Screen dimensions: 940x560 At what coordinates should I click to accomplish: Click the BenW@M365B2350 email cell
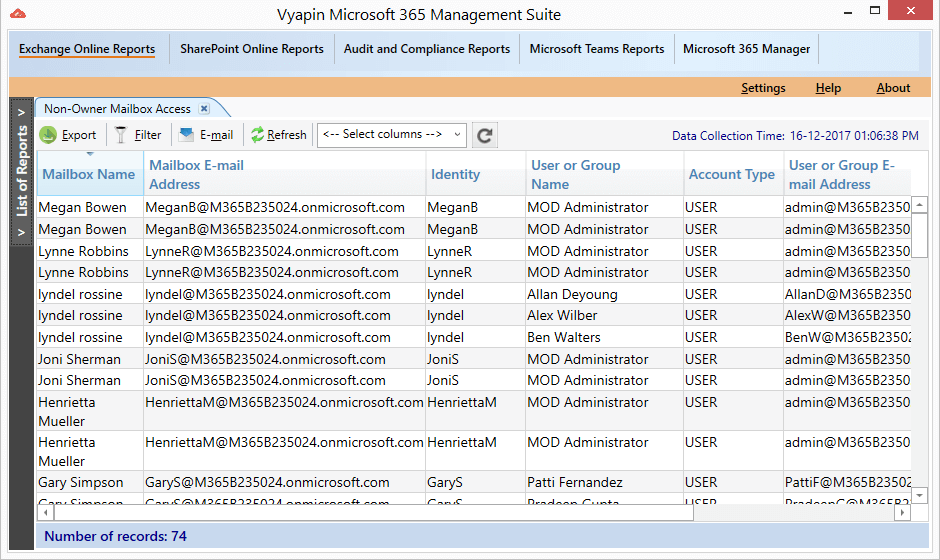[847, 338]
